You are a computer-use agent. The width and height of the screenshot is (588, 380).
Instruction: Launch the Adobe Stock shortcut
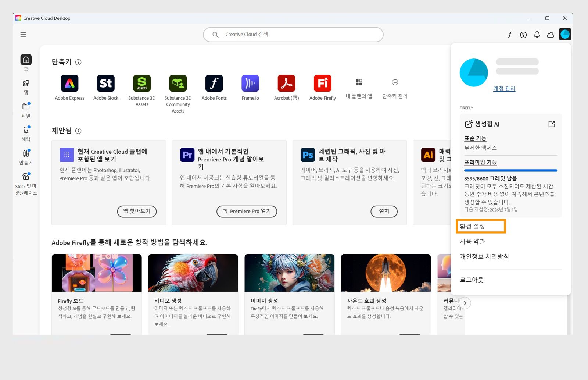105,83
